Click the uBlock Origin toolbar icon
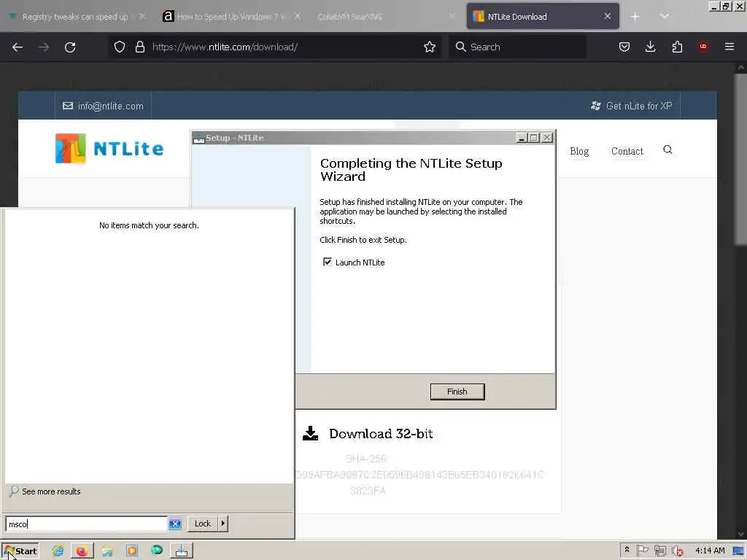Screen dimensions: 747x560 tap(703, 47)
